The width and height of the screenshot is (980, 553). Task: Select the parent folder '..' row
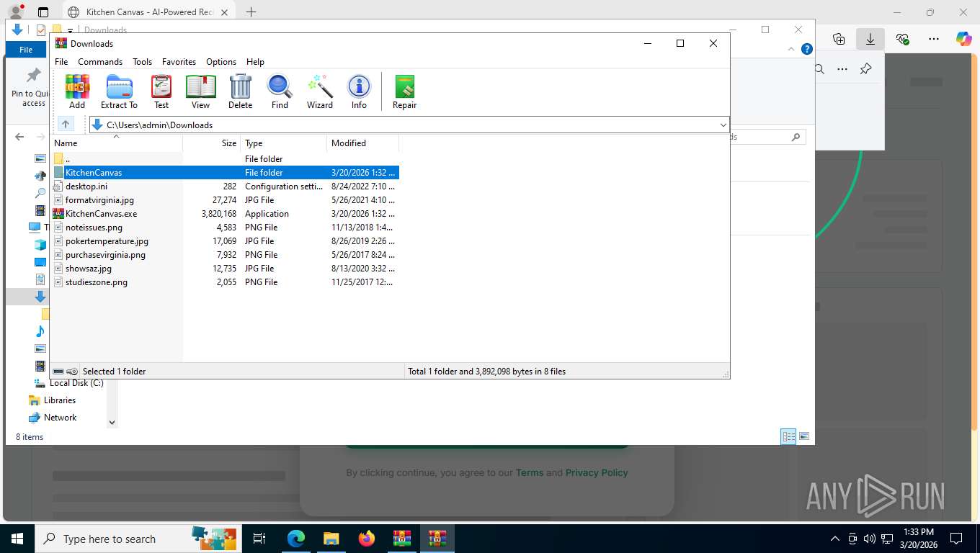pos(225,159)
